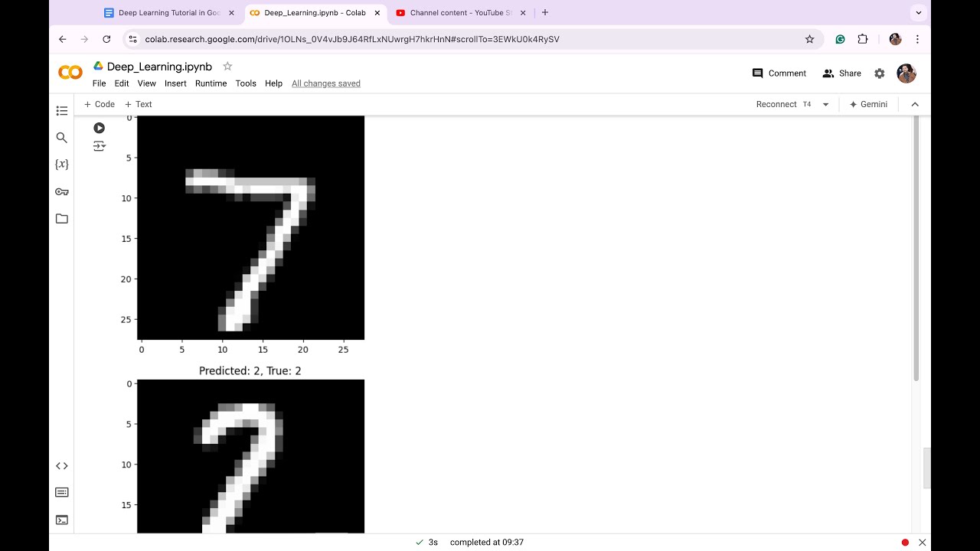Collapse the header with caret icon
This screenshot has width=980, height=551.
pyautogui.click(x=915, y=104)
